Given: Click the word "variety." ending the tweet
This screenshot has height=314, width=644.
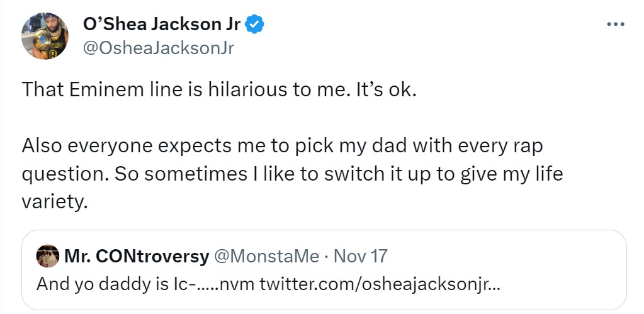Looking at the screenshot, I should click(x=55, y=202).
